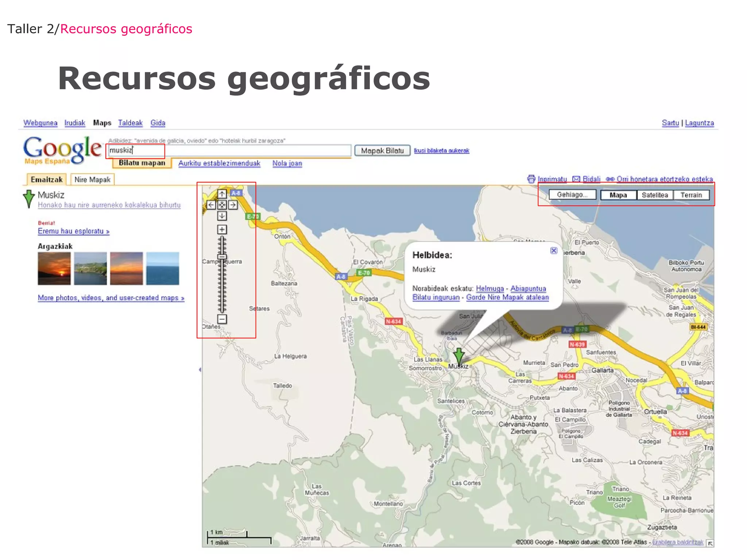This screenshot has height=560, width=747.
Task: Open the Gehiago... map options
Action: click(x=572, y=195)
